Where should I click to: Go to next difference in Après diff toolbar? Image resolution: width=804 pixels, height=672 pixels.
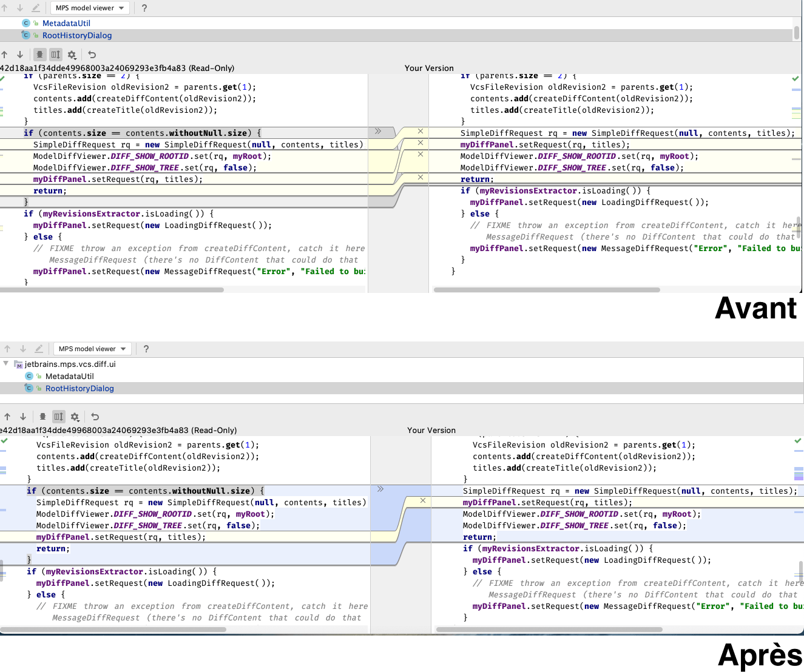click(x=23, y=417)
